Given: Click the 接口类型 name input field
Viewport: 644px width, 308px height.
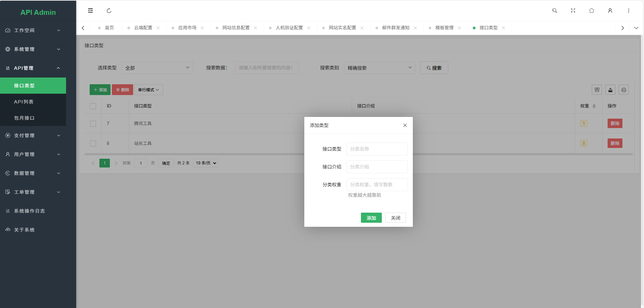Looking at the screenshot, I should [377, 149].
